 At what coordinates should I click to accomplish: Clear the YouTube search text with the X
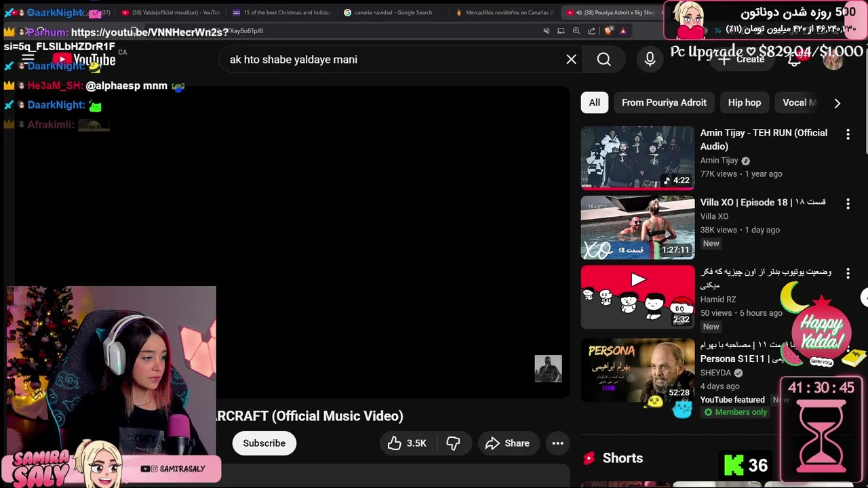point(571,60)
